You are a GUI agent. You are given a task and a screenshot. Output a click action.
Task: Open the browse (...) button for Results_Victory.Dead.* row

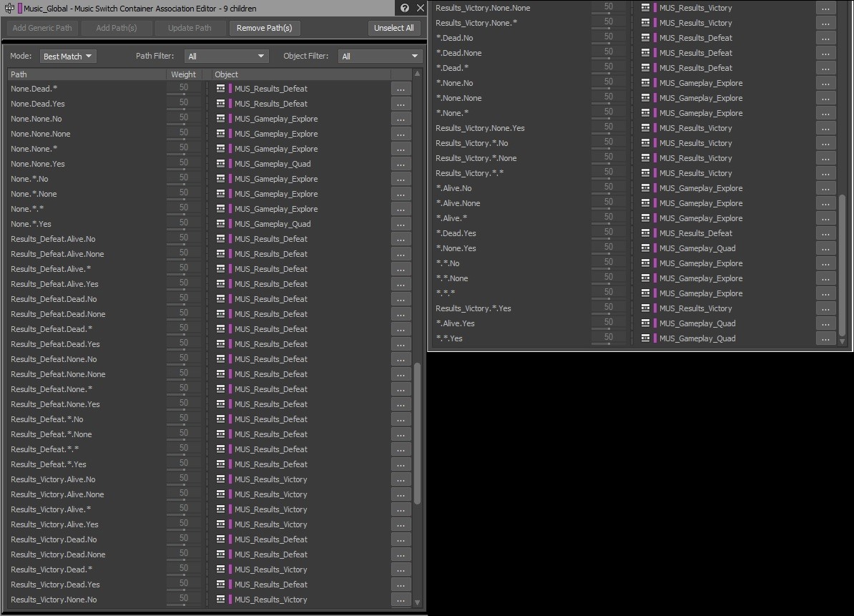tap(401, 569)
